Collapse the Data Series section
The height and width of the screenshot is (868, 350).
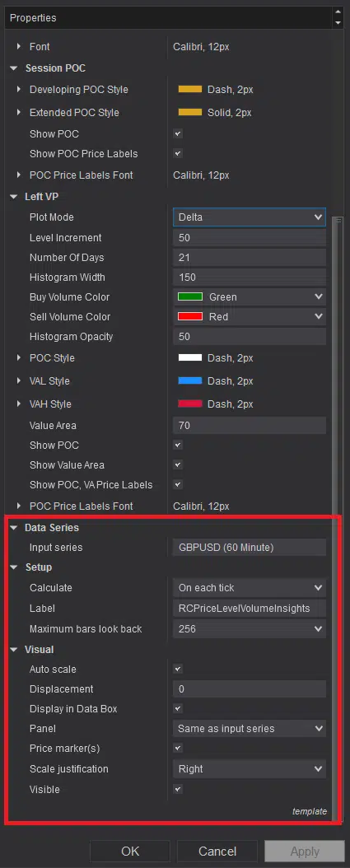14,528
